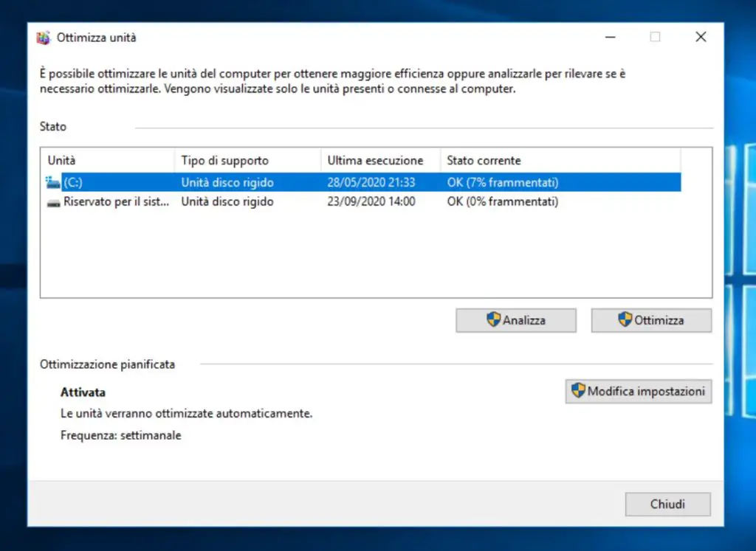Minimize the Ottimizza unità window
This screenshot has width=756, height=551.
point(610,38)
